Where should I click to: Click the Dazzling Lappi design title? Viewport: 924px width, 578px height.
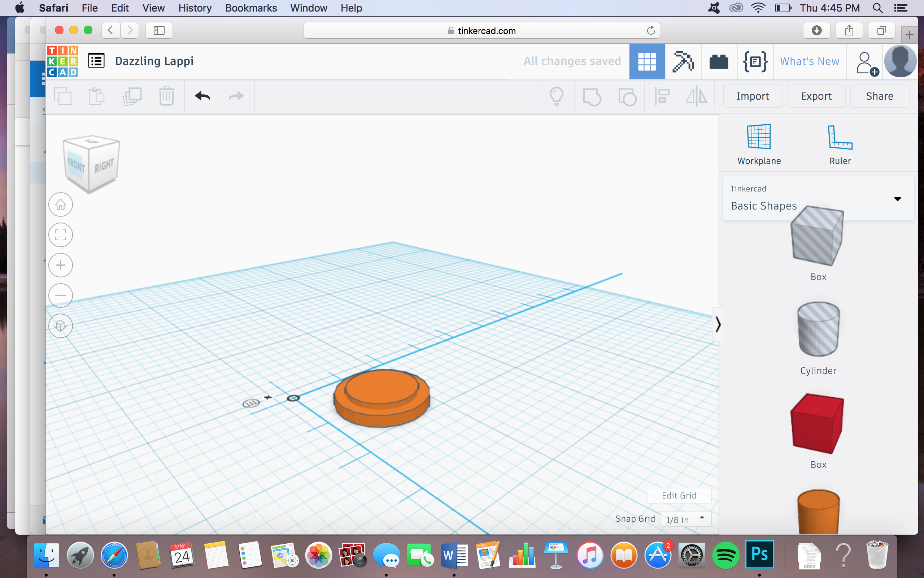coord(154,61)
